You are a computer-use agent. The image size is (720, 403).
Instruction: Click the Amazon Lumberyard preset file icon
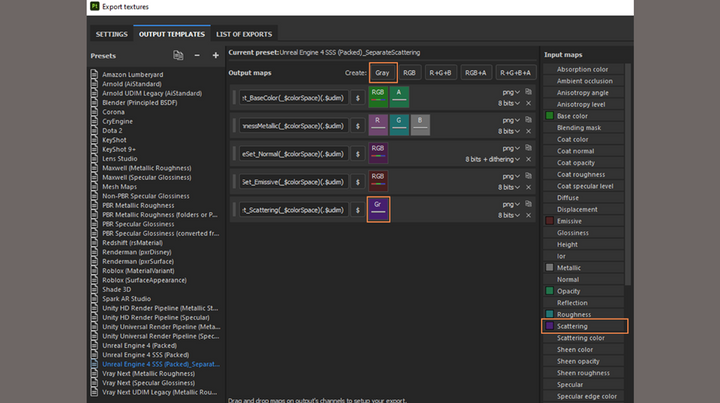[94, 74]
